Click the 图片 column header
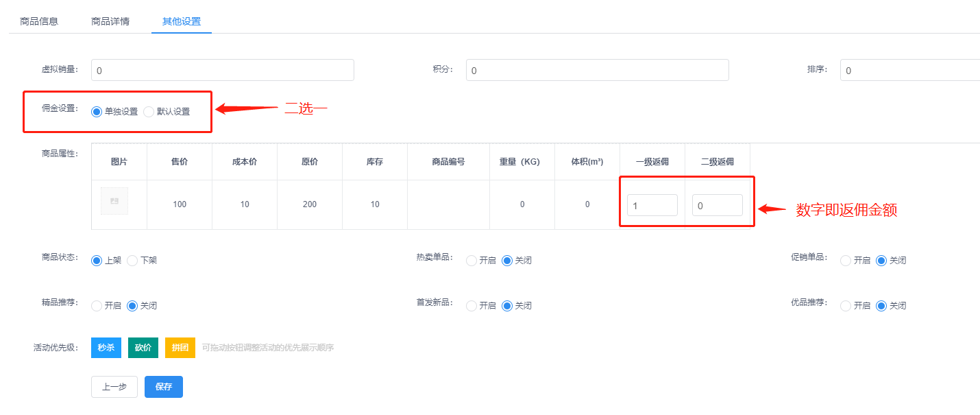The width and height of the screenshot is (980, 415). 119,162
